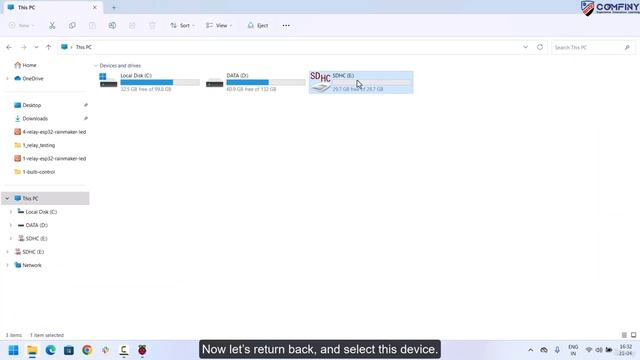Open 1-bulb-control folder in sidebar
The height and width of the screenshot is (360, 640).
point(35,172)
